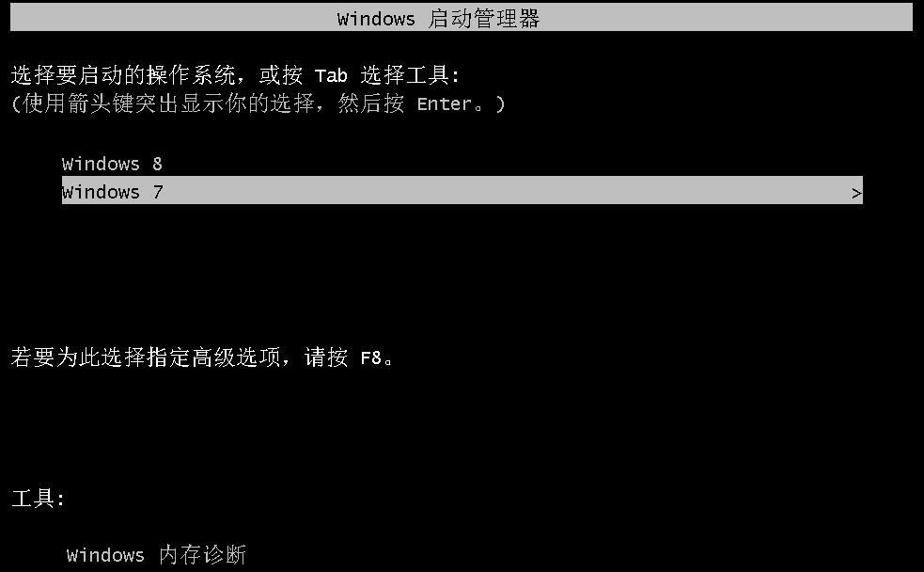Click the 内存诊断 characters in the tools list
924x572 pixels.
(202, 554)
